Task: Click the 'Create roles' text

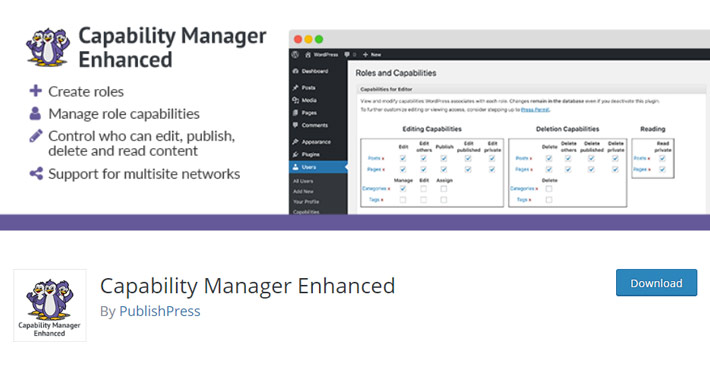Action: (x=86, y=91)
